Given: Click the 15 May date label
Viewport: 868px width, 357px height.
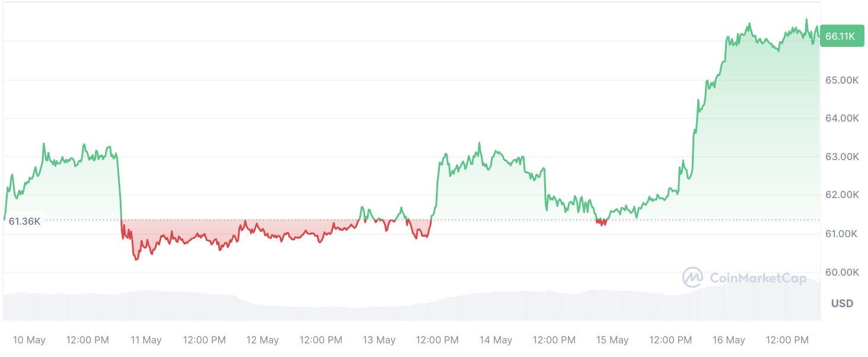Looking at the screenshot, I should coord(612,340).
